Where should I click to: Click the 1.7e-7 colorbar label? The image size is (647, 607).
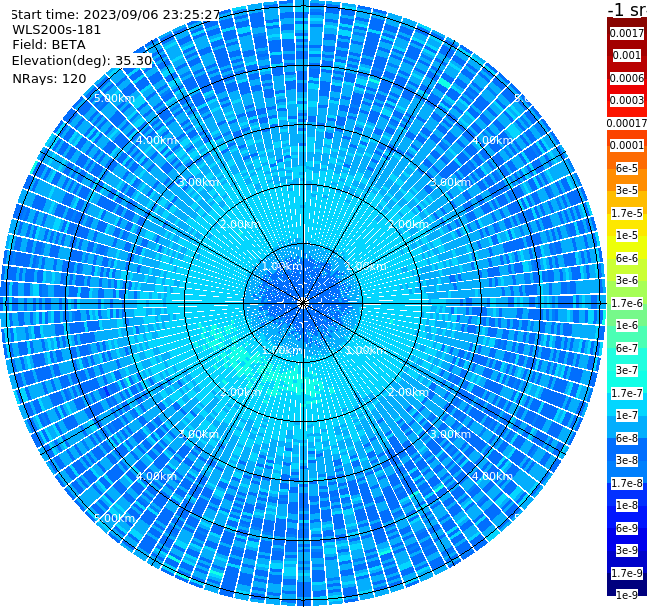click(x=627, y=393)
